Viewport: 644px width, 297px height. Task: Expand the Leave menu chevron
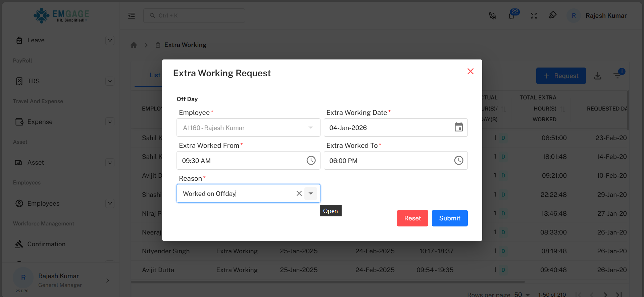pyautogui.click(x=110, y=40)
